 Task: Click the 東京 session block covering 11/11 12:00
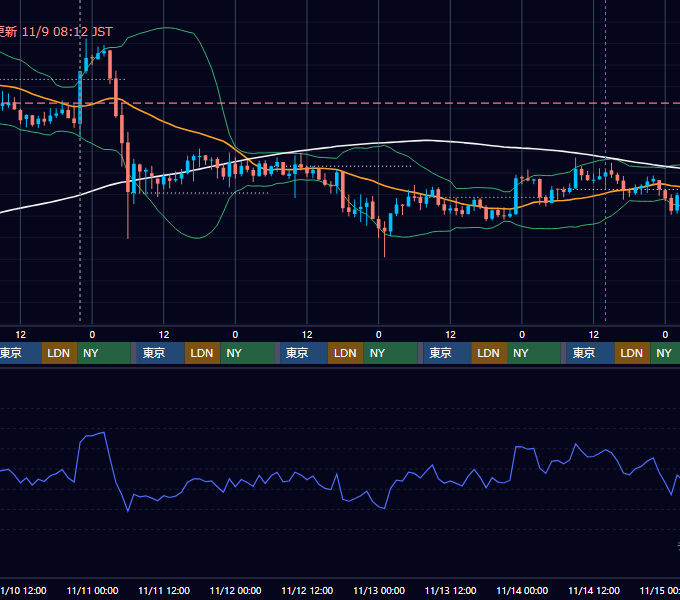click(160, 353)
